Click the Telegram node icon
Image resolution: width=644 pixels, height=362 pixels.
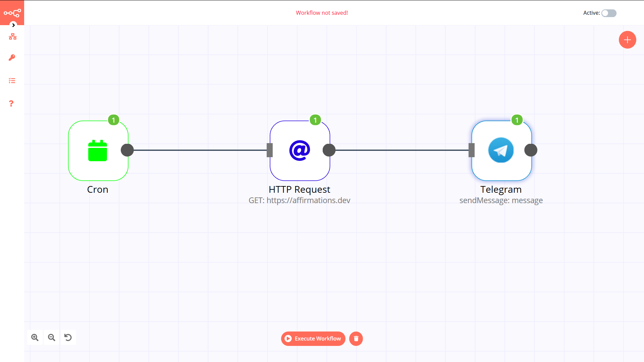(x=501, y=150)
